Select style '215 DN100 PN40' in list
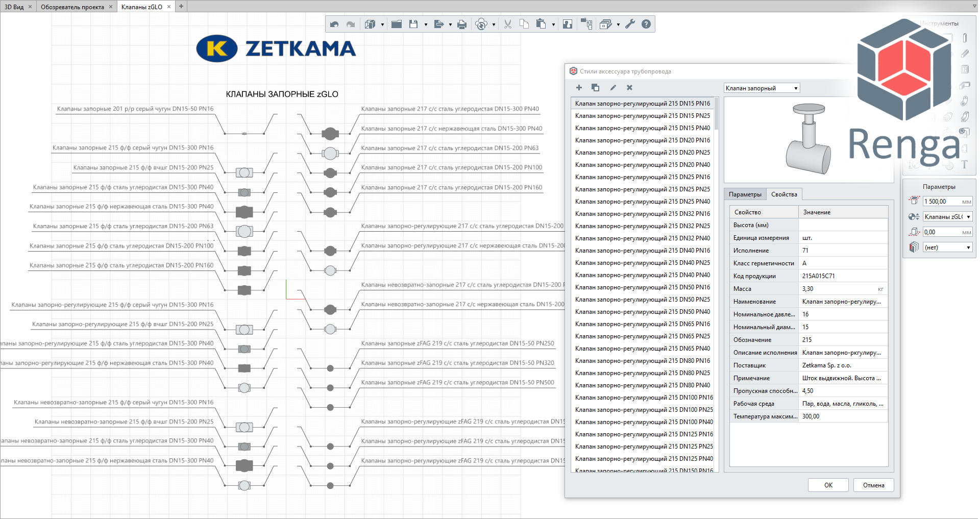Viewport: 980px width, 519px height. point(642,422)
